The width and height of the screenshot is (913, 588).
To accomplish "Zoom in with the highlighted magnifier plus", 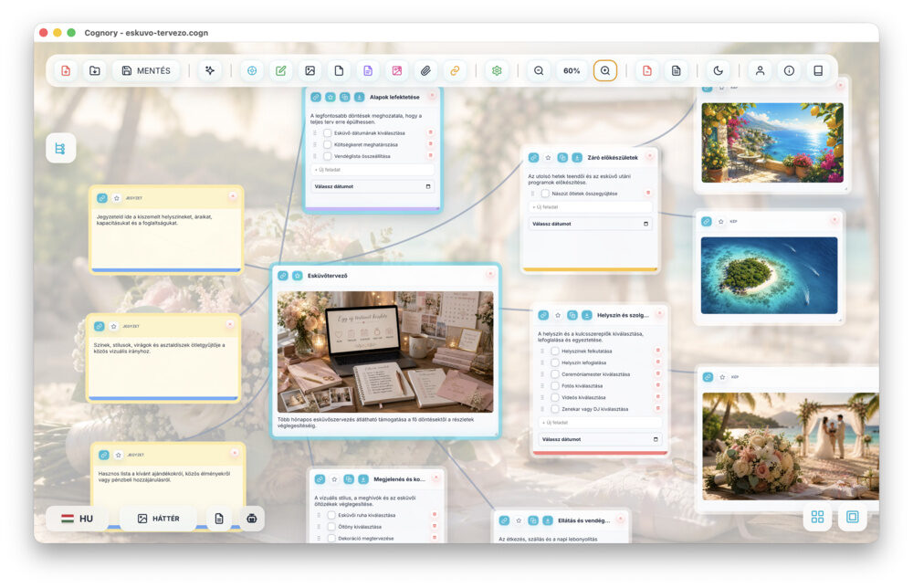I will tap(605, 70).
